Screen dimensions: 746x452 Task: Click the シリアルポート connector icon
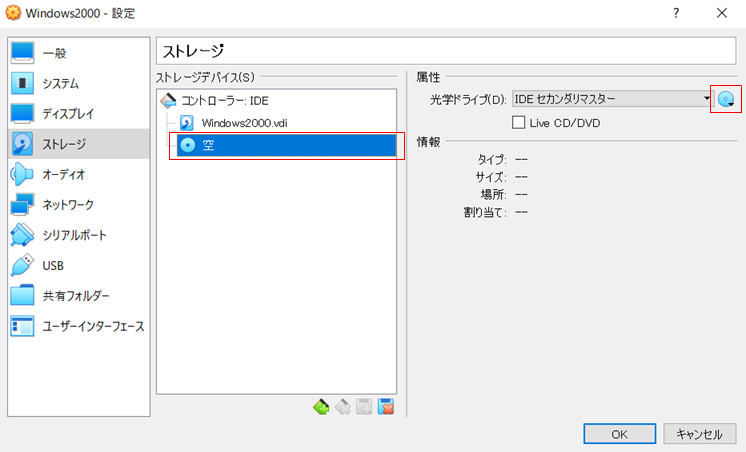tap(22, 235)
